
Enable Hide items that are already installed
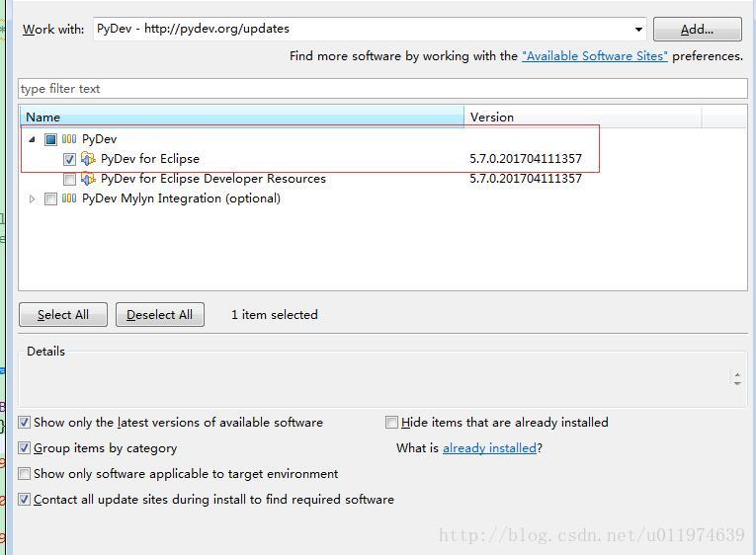[x=391, y=423]
